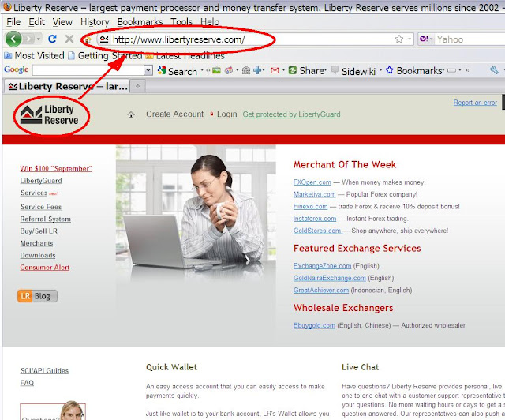505x420 pixels.
Task: Open the Tools menu
Action: pos(181,22)
